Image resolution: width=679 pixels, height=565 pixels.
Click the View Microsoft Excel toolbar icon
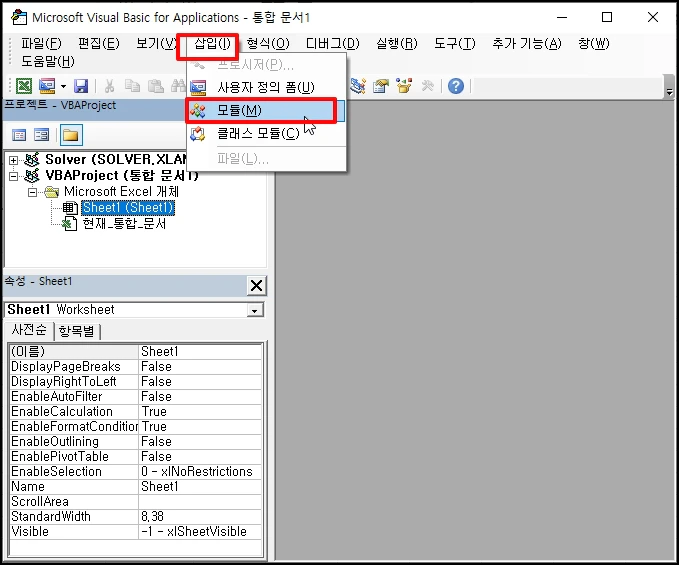coord(24,86)
